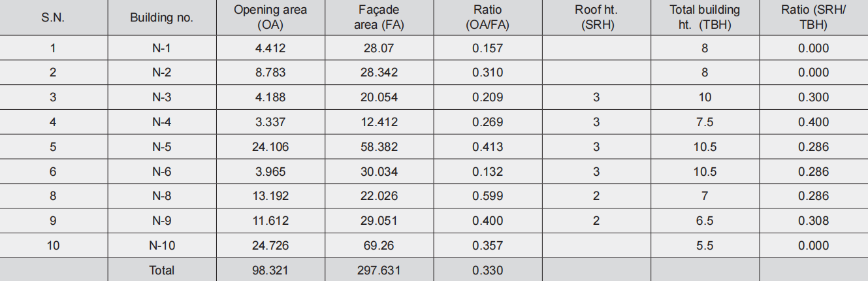Click total façade area 297.631
This screenshot has height=281, width=868.
(378, 270)
